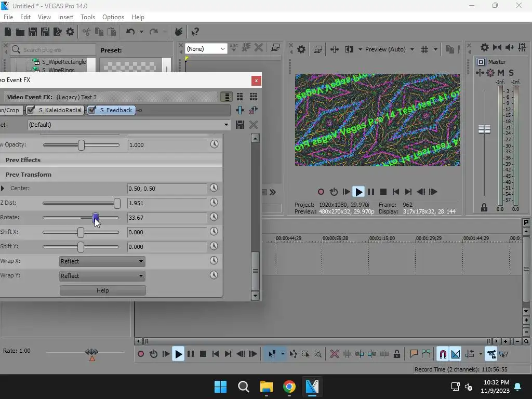Click Play button in preview transport
The image size is (532, 399).
[358, 192]
